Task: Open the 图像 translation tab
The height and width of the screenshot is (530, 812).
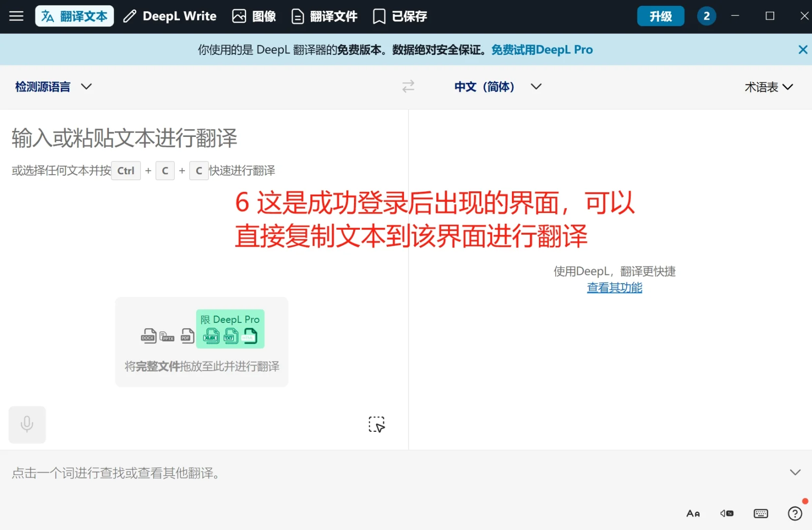Action: pos(254,16)
